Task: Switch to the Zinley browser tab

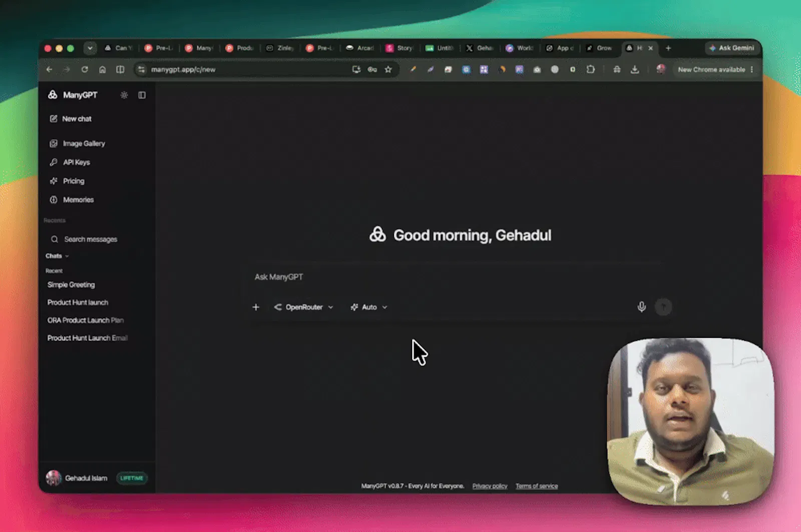Action: click(x=280, y=48)
